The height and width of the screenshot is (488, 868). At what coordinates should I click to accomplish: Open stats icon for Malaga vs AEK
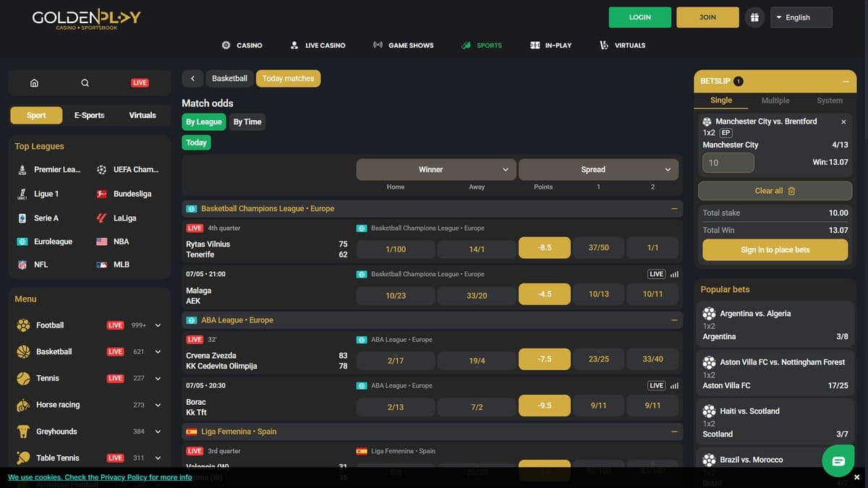[x=674, y=274]
